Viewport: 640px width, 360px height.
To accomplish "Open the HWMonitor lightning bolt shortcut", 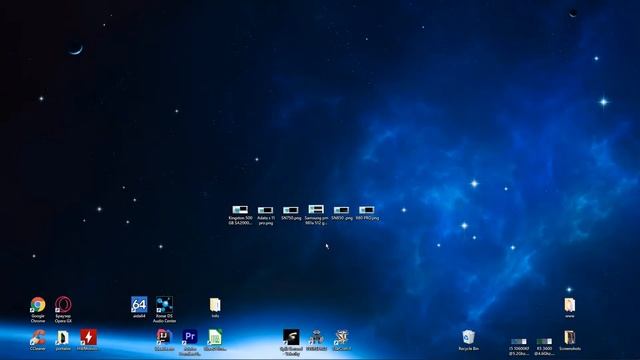I will (89, 338).
